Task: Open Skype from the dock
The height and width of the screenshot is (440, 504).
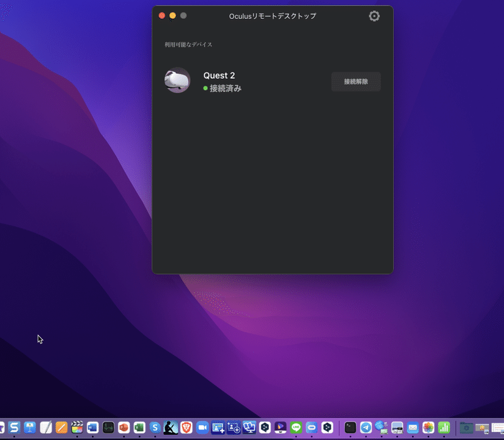Action: coord(155,428)
